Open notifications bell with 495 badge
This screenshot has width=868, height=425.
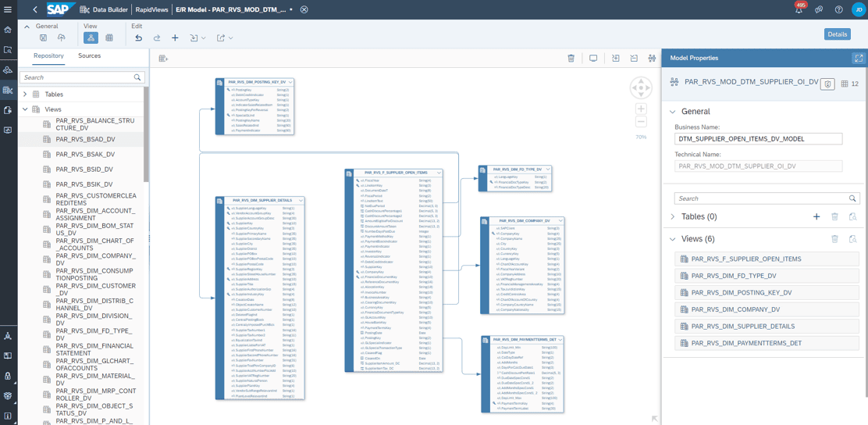[x=799, y=10]
